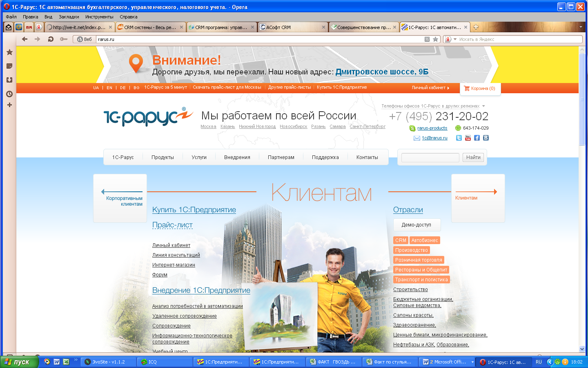Click the email envelope icon near 1c@rarus.ru
The height and width of the screenshot is (368, 588).
click(417, 138)
